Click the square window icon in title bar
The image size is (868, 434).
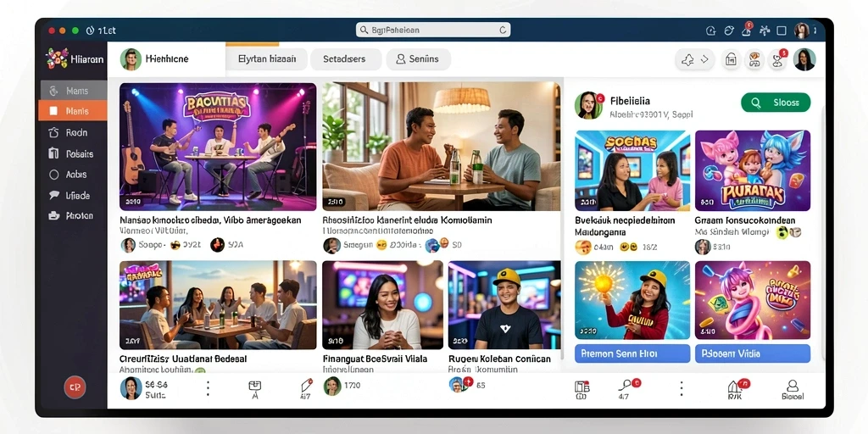781,31
